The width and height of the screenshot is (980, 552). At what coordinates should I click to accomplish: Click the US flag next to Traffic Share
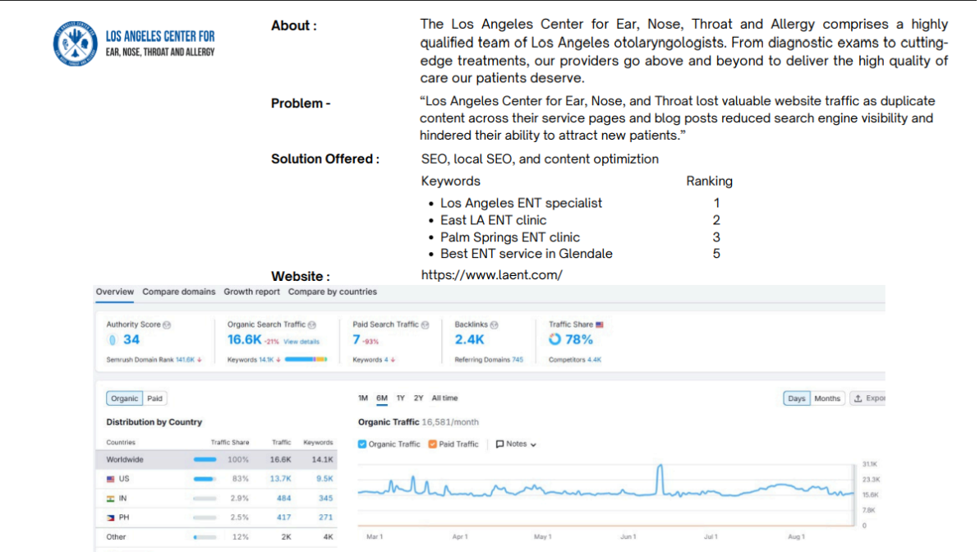[x=600, y=325]
